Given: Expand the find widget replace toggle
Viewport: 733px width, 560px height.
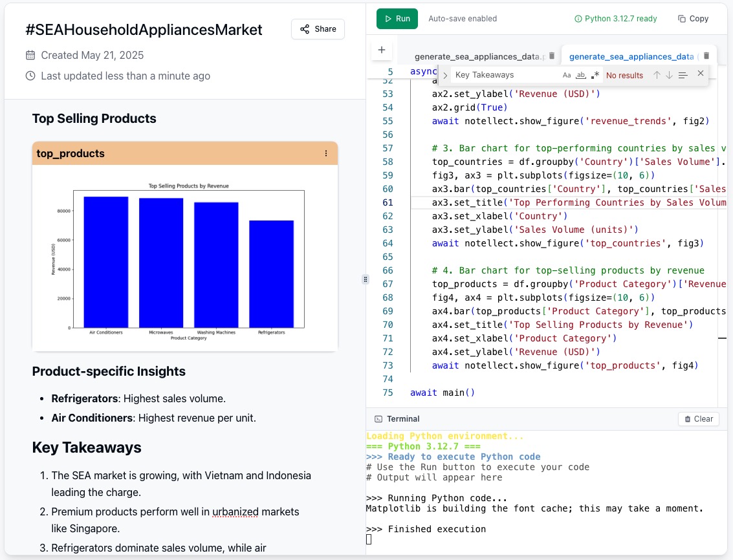Looking at the screenshot, I should point(445,75).
